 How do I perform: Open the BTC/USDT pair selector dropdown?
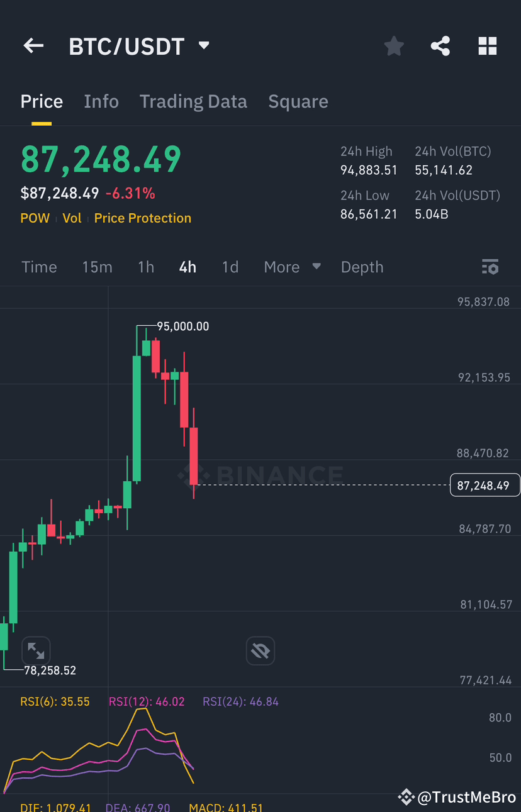pyautogui.click(x=203, y=45)
